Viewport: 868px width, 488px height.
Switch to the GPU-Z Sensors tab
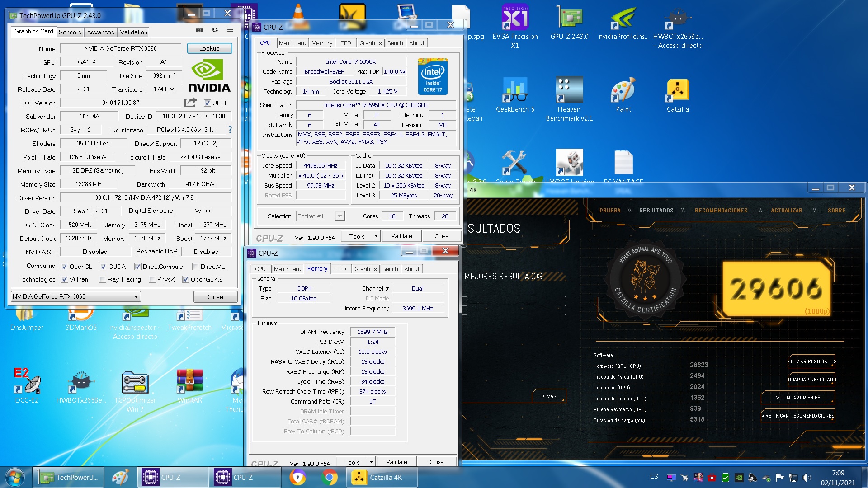point(70,32)
